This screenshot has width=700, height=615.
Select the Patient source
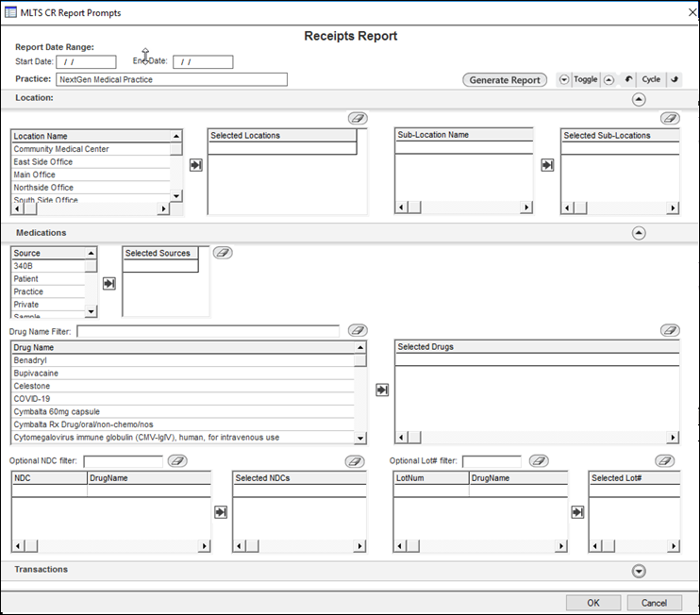pyautogui.click(x=48, y=279)
